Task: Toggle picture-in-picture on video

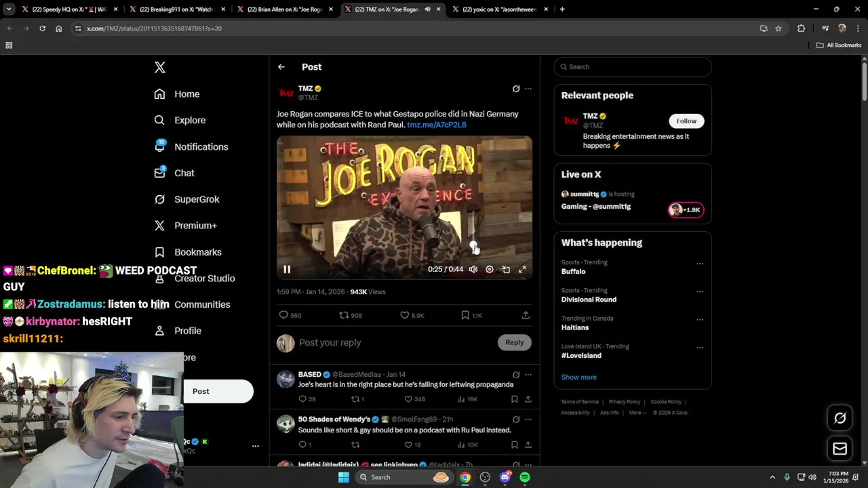Action: (506, 269)
